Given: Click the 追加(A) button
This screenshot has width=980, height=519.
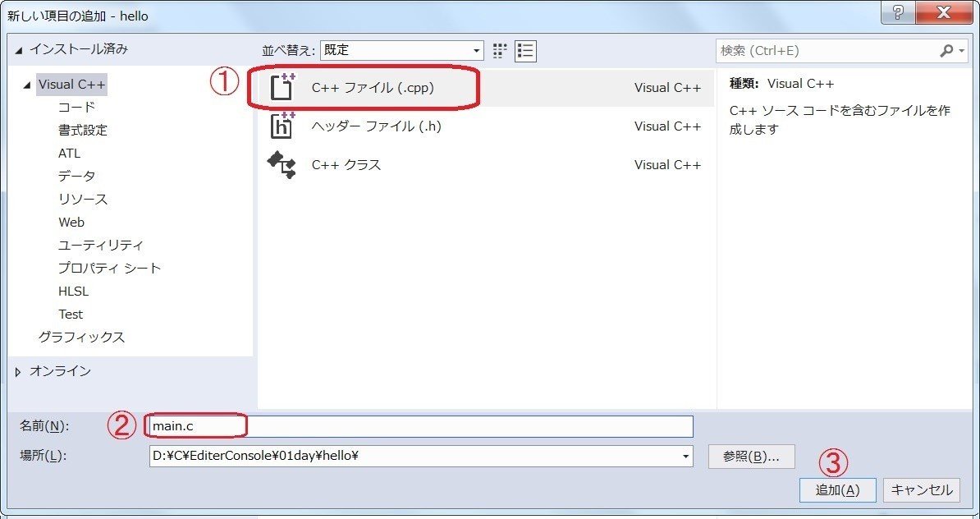Looking at the screenshot, I should coord(836,489).
